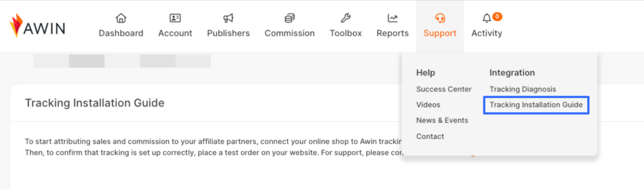
Task: Click the Reports chart icon
Action: (393, 18)
